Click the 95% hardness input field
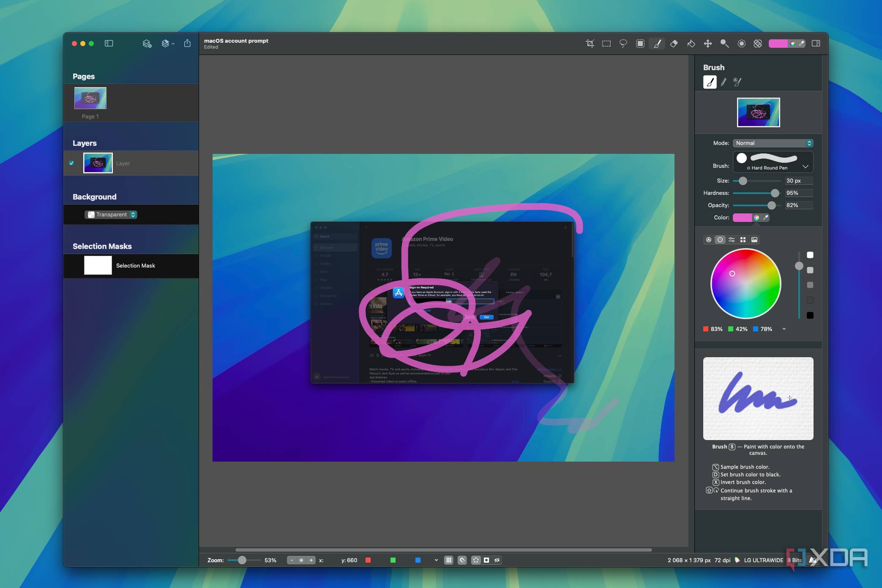The width and height of the screenshot is (882, 588). (x=799, y=193)
